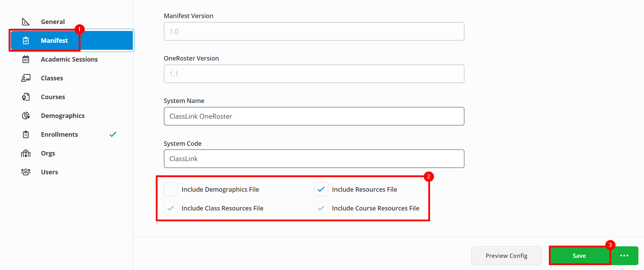644x270 pixels.
Task: Select the Classes sidebar icon
Action: pyautogui.click(x=26, y=78)
